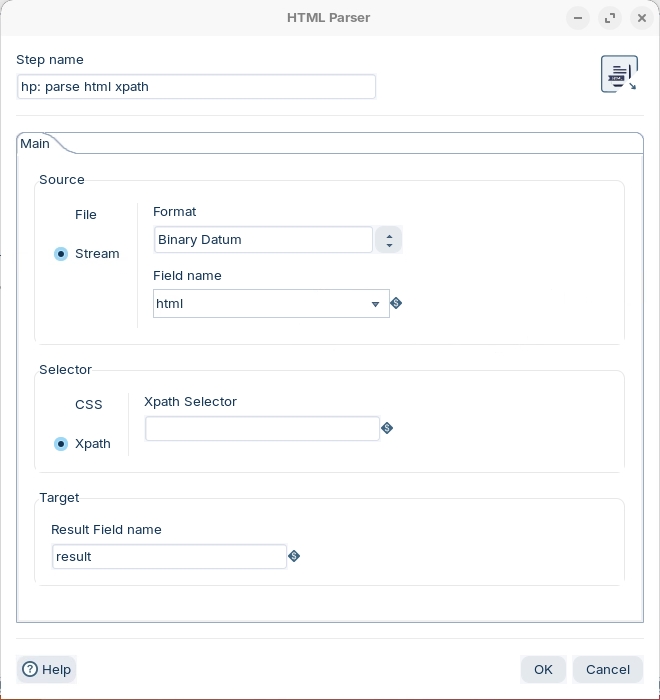Click variable icon beside Field name combo

[x=396, y=303]
